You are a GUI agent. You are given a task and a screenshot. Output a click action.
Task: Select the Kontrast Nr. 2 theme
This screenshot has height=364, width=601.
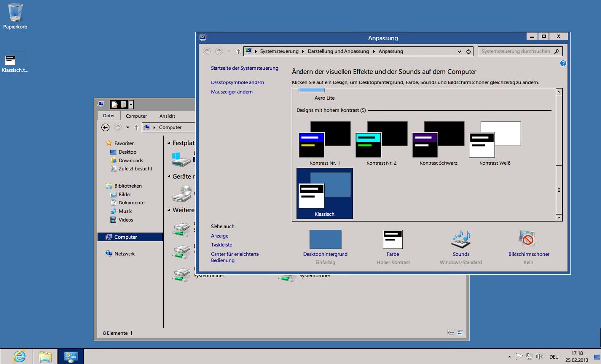(x=382, y=144)
